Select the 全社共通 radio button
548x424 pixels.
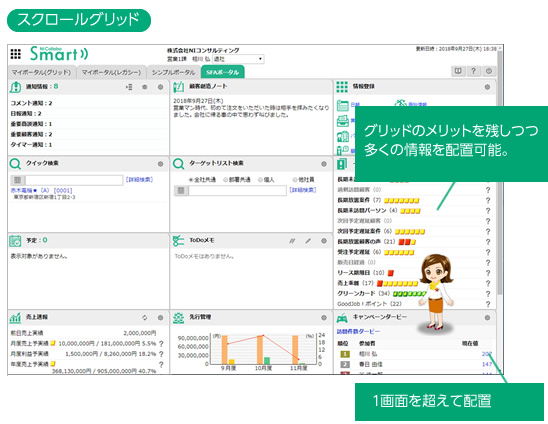(x=191, y=180)
